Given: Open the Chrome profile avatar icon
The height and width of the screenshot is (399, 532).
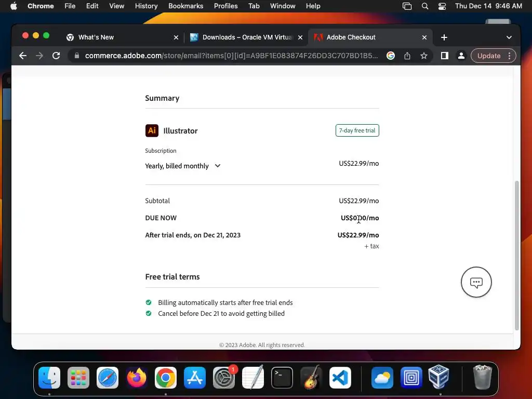Looking at the screenshot, I should click(x=461, y=56).
